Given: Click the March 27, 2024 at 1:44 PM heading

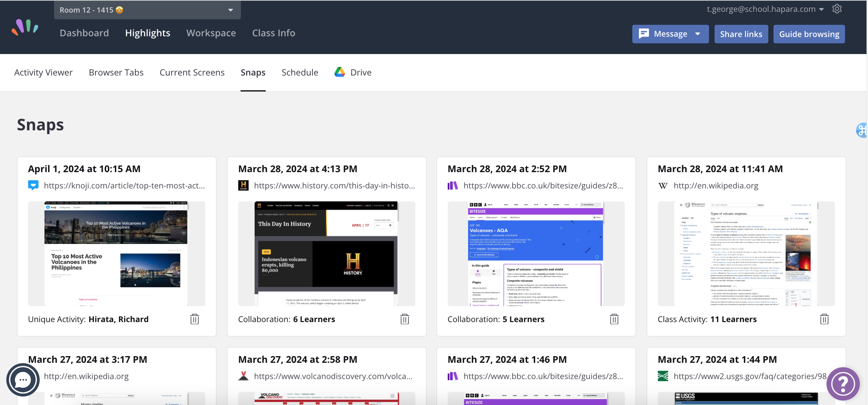Looking at the screenshot, I should [717, 359].
